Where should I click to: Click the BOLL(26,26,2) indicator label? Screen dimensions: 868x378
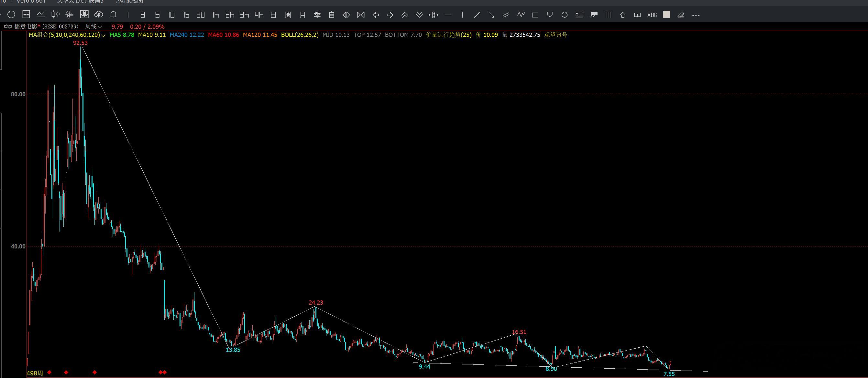coord(300,35)
